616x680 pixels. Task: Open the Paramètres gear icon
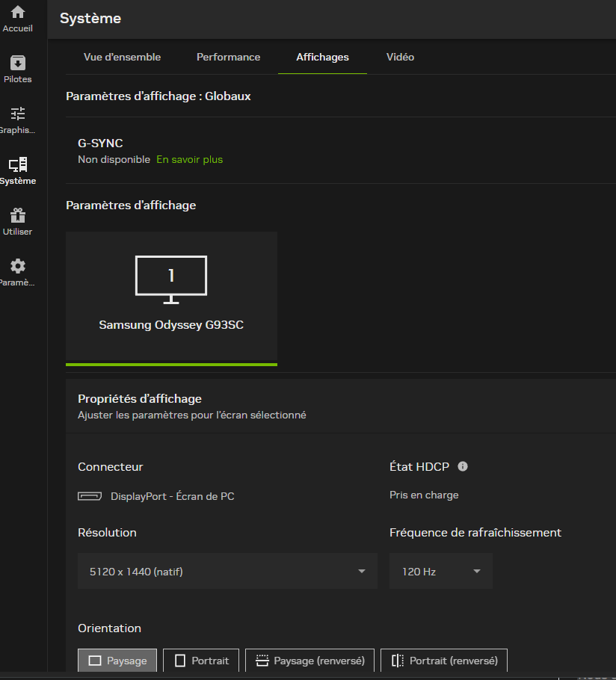click(18, 267)
